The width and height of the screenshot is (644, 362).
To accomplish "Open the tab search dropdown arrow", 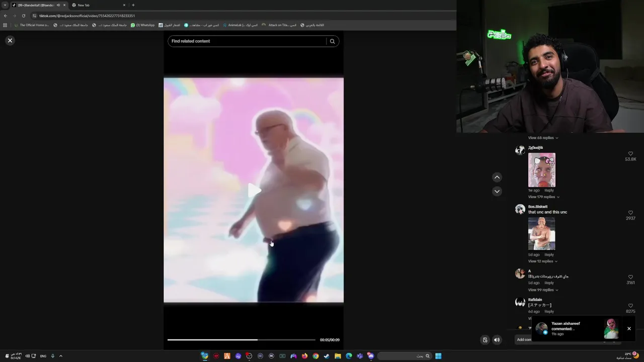I will pyautogui.click(x=5, y=5).
